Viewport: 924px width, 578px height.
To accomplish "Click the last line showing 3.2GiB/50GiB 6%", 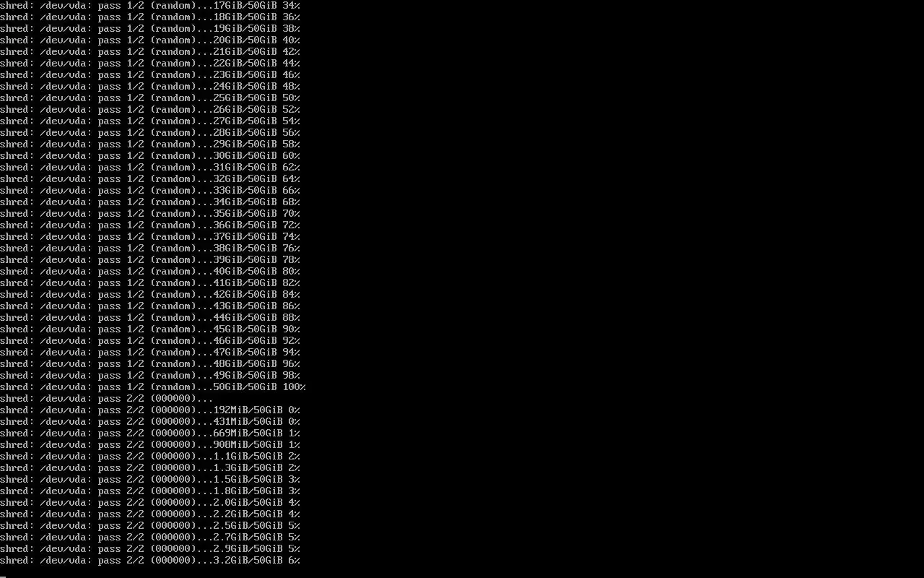I will point(150,560).
